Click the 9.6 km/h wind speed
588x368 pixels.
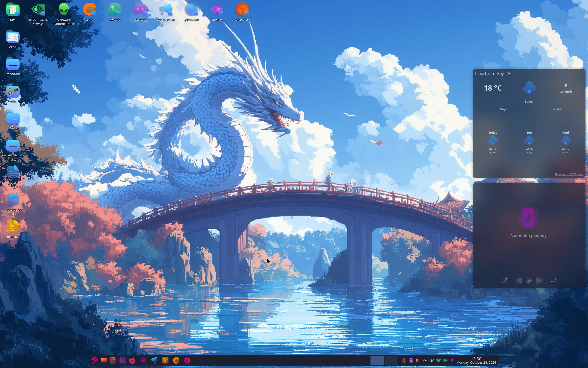565,92
